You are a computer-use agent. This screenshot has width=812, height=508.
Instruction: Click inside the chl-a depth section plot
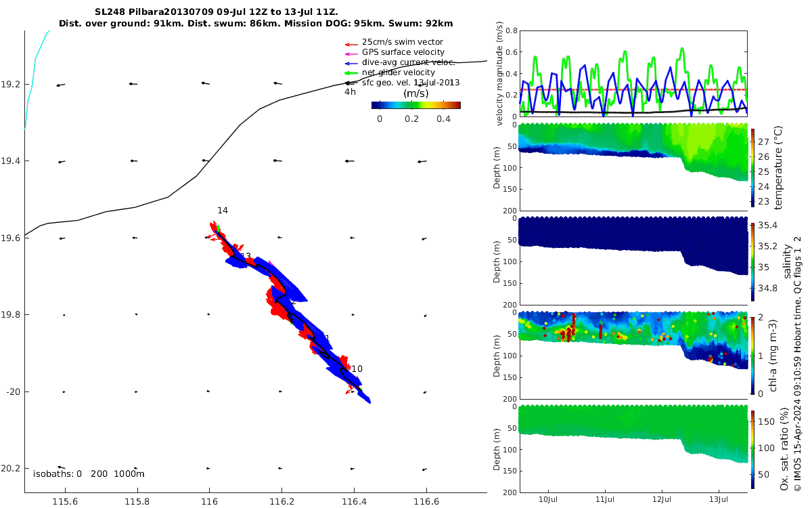633,354
